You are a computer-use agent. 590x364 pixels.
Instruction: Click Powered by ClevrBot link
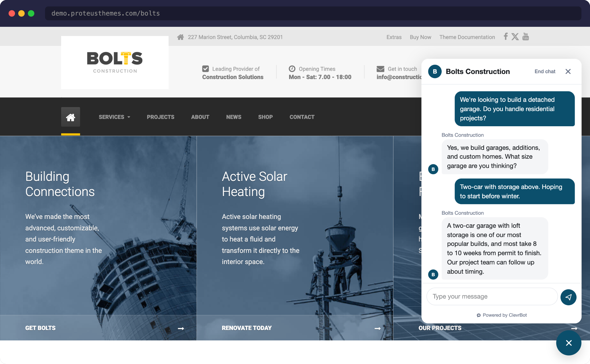point(501,315)
